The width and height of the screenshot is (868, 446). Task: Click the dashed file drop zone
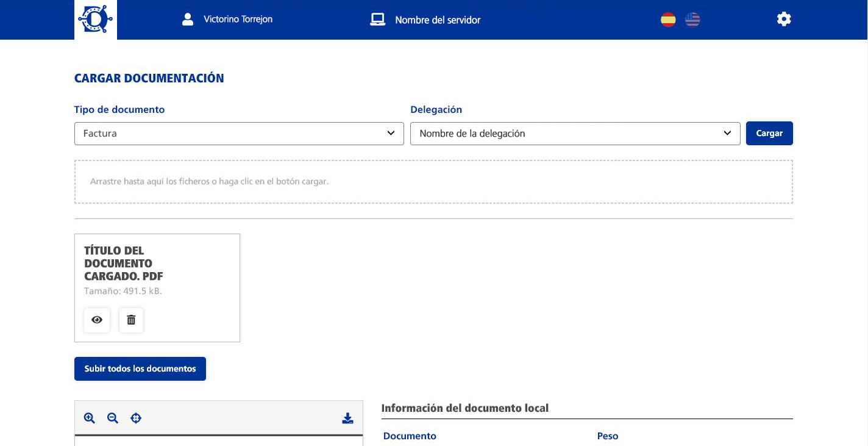433,182
